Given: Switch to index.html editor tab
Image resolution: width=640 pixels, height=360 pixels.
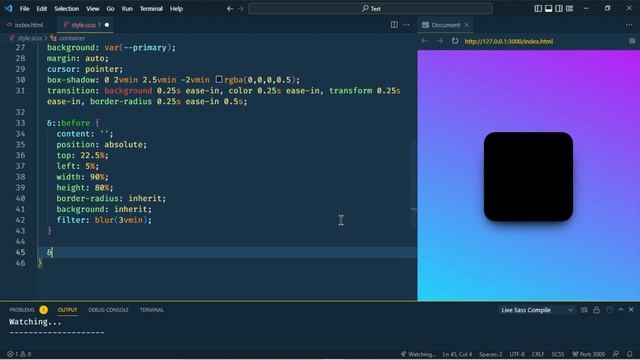Looking at the screenshot, I should (x=25, y=25).
